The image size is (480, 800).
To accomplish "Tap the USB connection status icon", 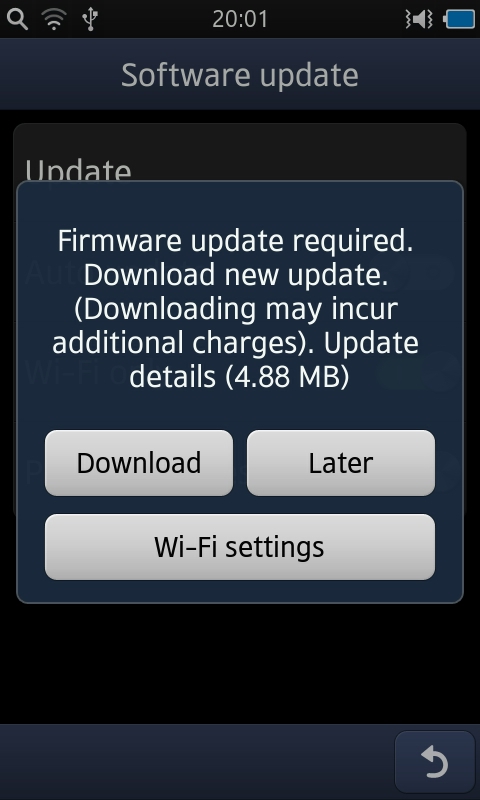I will [x=90, y=19].
